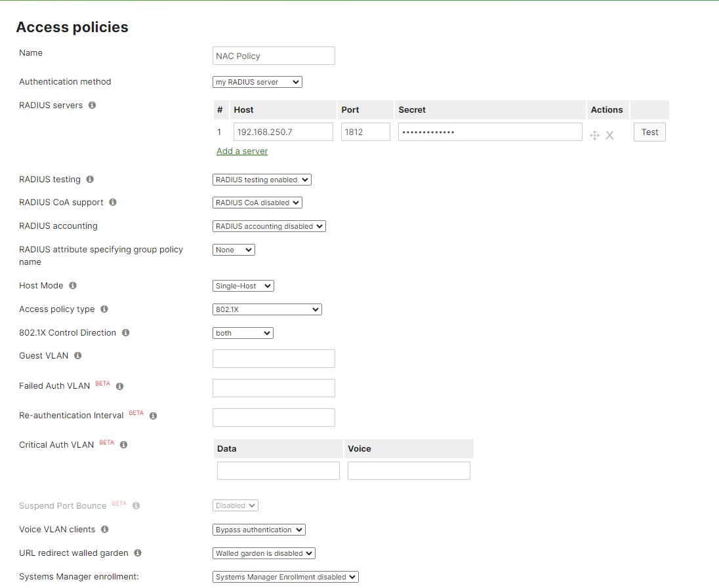The image size is (719, 588).
Task: View info for Host Mode setting
Action: pos(70,285)
